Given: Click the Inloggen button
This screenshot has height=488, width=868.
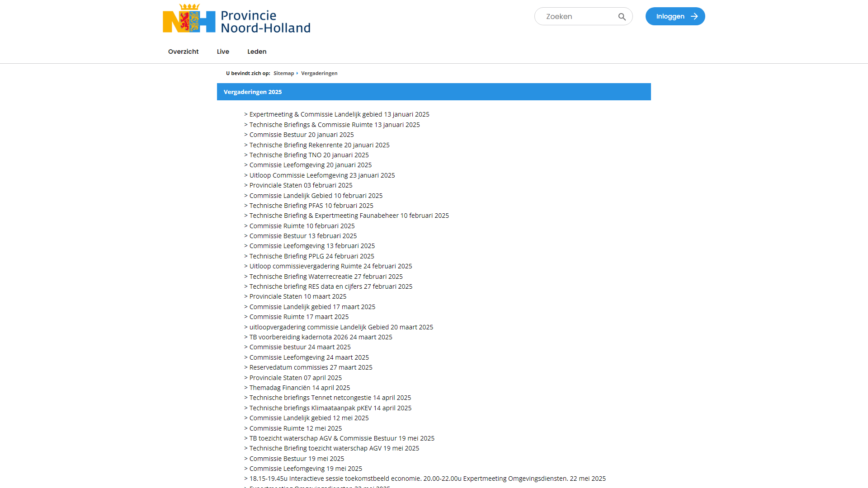Looking at the screenshot, I should click(675, 17).
